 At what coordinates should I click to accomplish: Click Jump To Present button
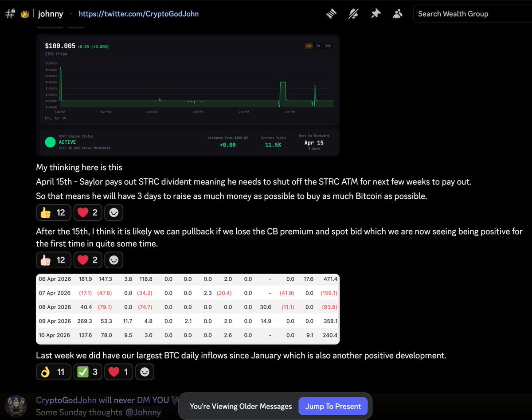333,406
